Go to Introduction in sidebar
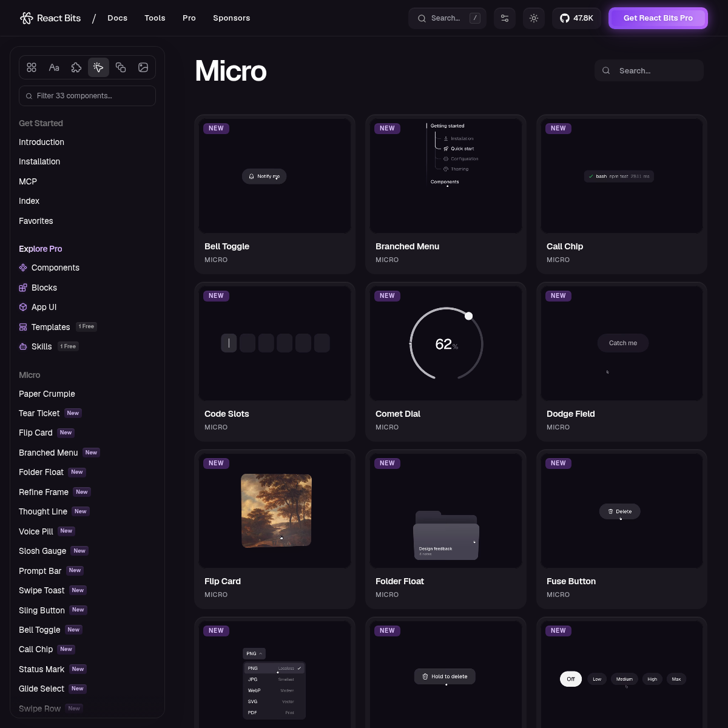The image size is (728, 728). tap(41, 142)
